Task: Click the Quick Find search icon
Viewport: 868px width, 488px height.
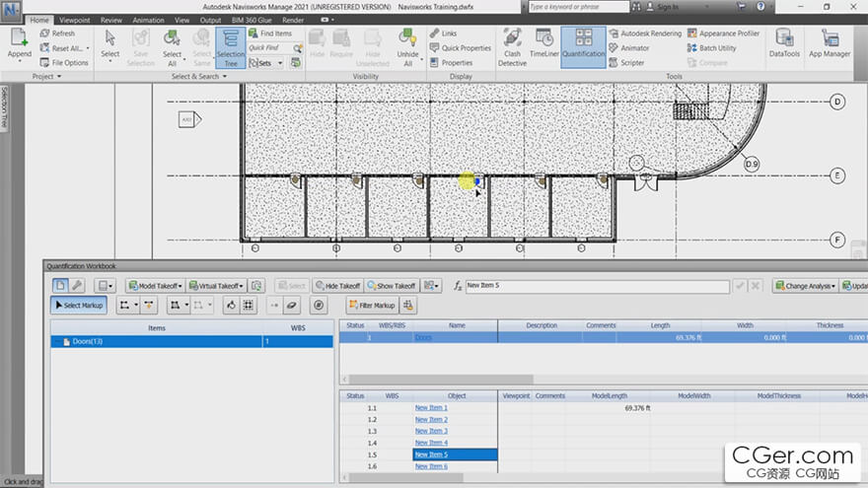Action: pos(297,48)
